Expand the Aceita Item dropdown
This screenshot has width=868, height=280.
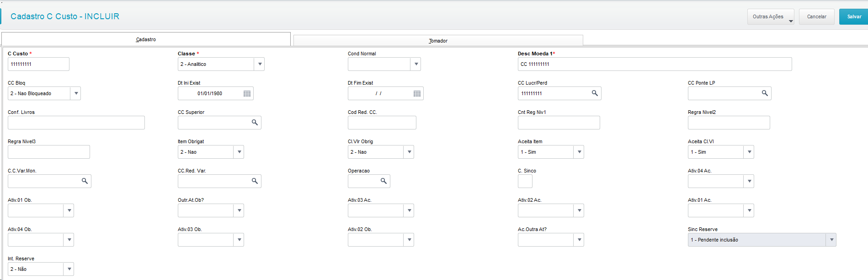pyautogui.click(x=579, y=152)
